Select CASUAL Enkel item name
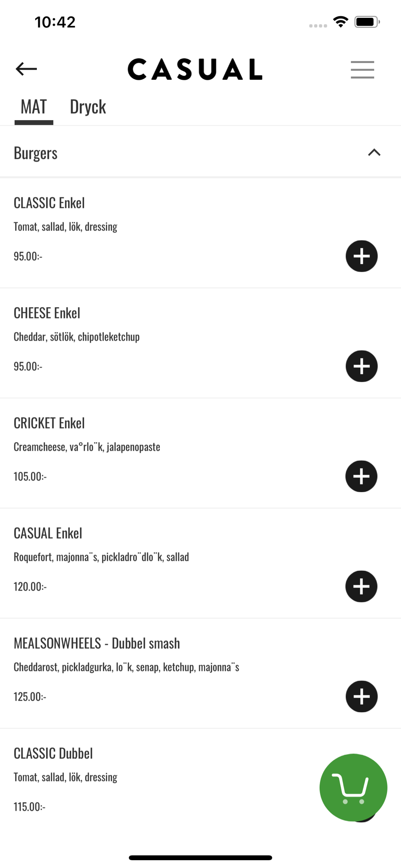This screenshot has height=868, width=401. click(x=48, y=533)
